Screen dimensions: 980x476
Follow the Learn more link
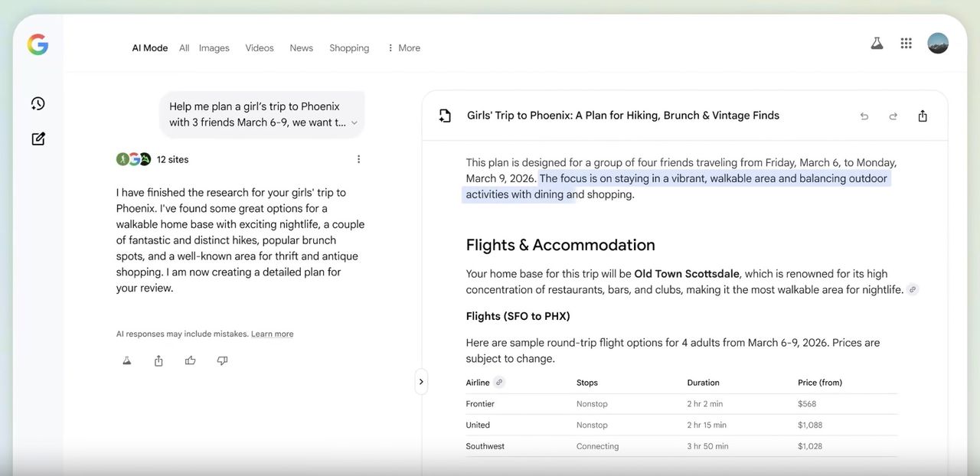[x=272, y=334]
